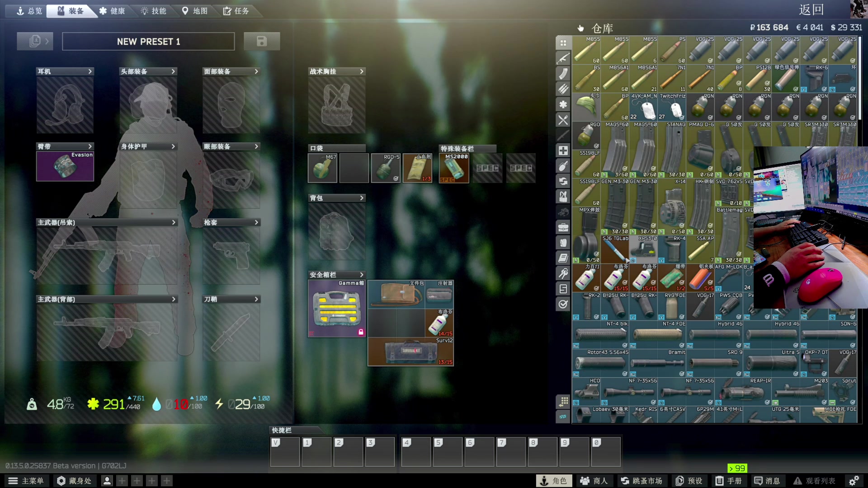Filter stash by food fork-and-knife icon
This screenshot has width=868, height=488.
(563, 120)
